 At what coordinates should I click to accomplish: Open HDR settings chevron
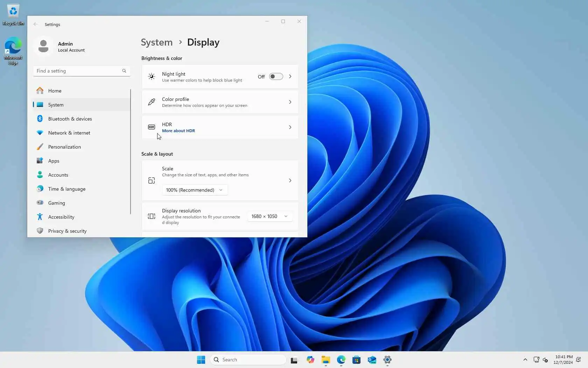click(x=290, y=127)
